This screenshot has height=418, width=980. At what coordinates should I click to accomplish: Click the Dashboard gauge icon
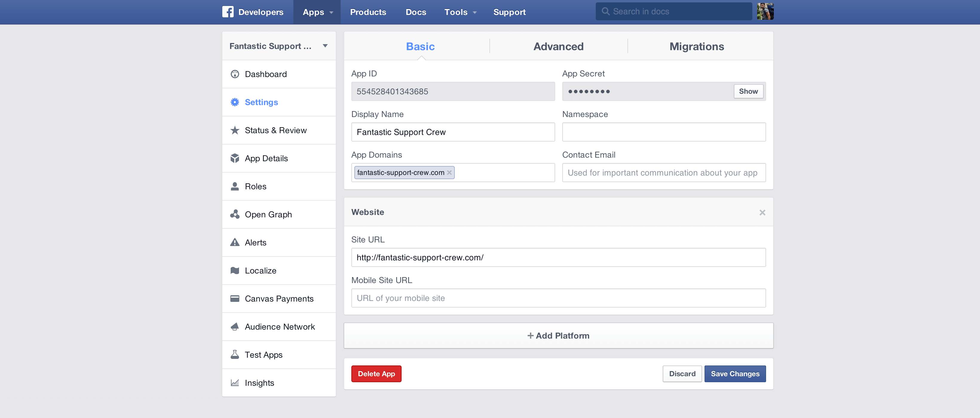235,74
